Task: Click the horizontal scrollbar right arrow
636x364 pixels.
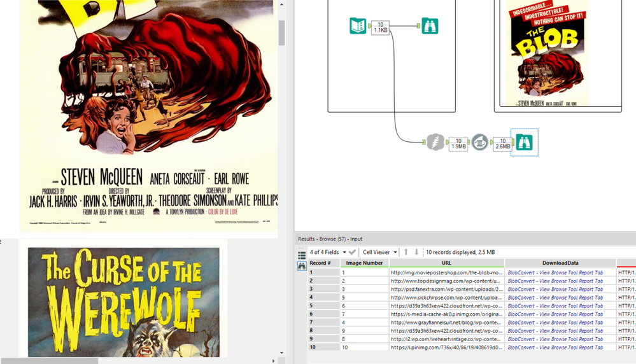Action: coord(273,361)
